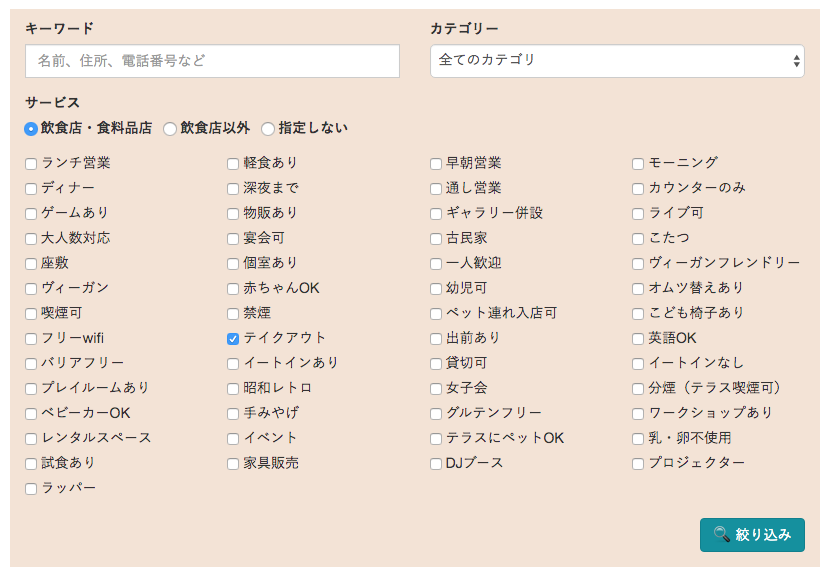This screenshot has width=827, height=575.
Task: Click the 絞り込み filter button
Action: pos(752,534)
